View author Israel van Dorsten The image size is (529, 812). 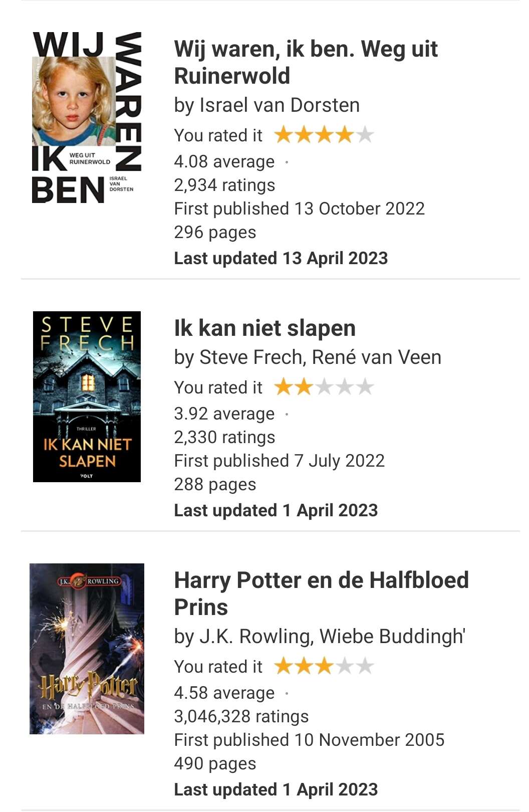[280, 105]
